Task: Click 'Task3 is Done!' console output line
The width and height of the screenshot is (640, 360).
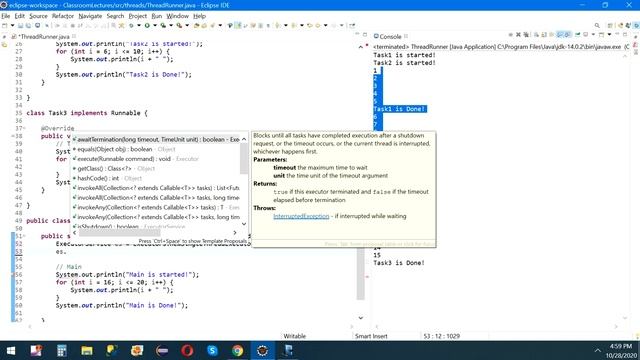Action: point(399,263)
